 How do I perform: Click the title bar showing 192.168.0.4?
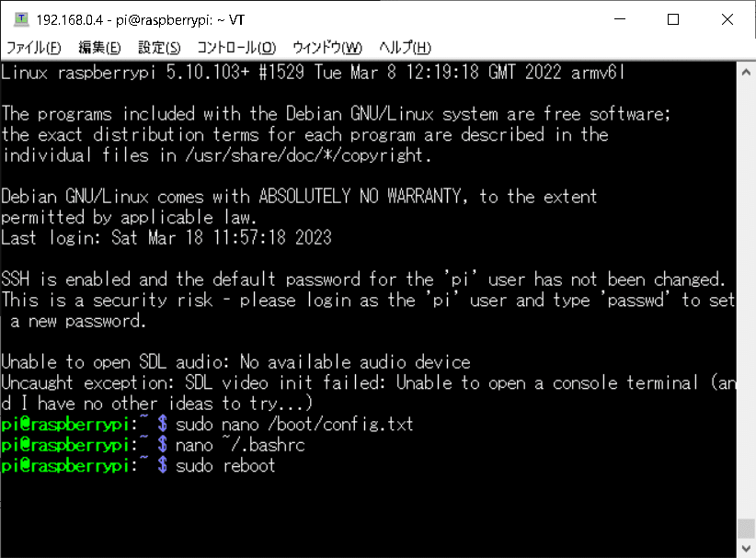click(x=138, y=19)
